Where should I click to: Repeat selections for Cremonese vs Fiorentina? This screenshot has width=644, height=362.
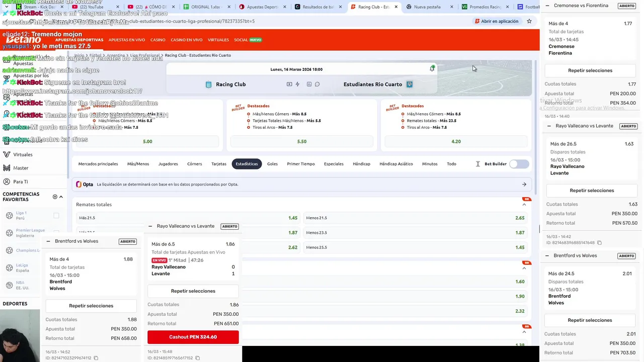(590, 70)
